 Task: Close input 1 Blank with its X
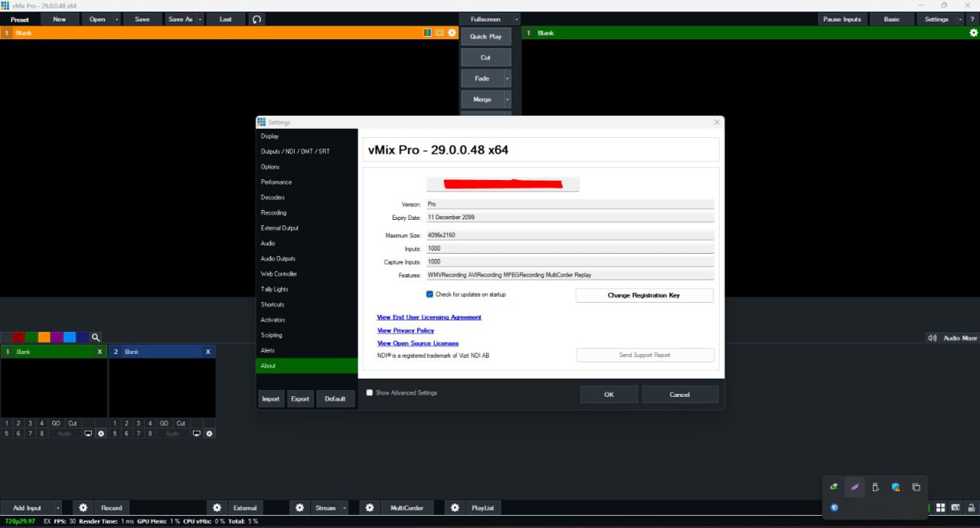(100, 352)
